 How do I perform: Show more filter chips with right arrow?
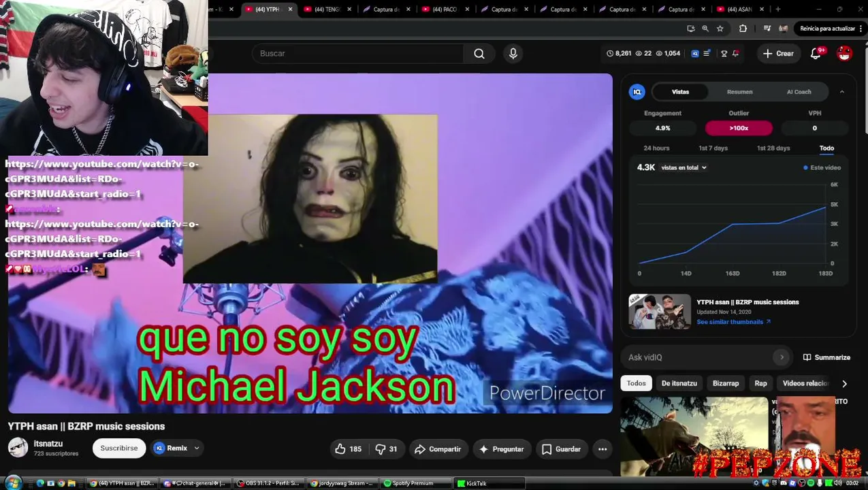(844, 384)
